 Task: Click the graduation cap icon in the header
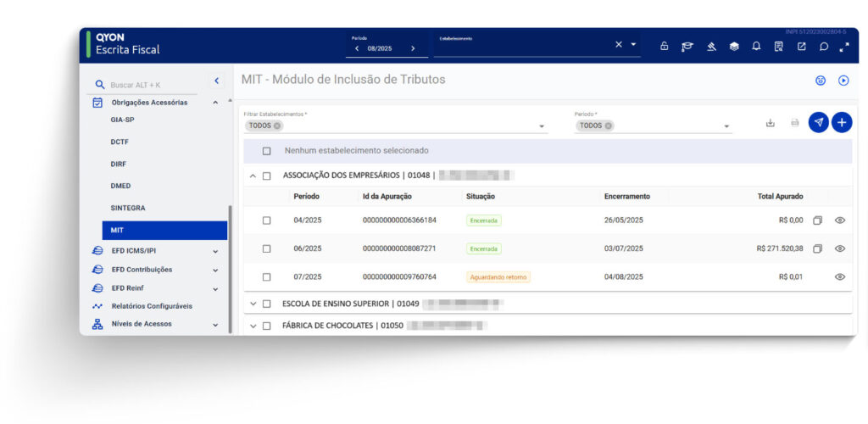(x=687, y=46)
